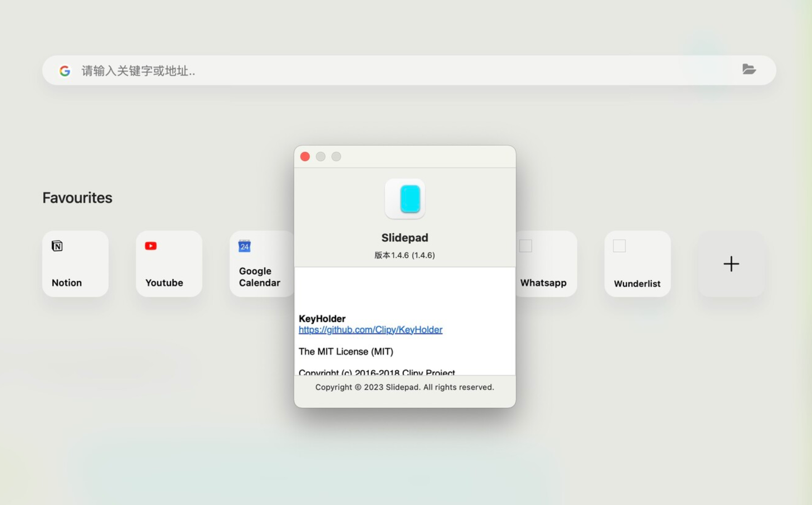The height and width of the screenshot is (505, 812).
Task: Click the Notion logo icon
Action: pos(57,246)
